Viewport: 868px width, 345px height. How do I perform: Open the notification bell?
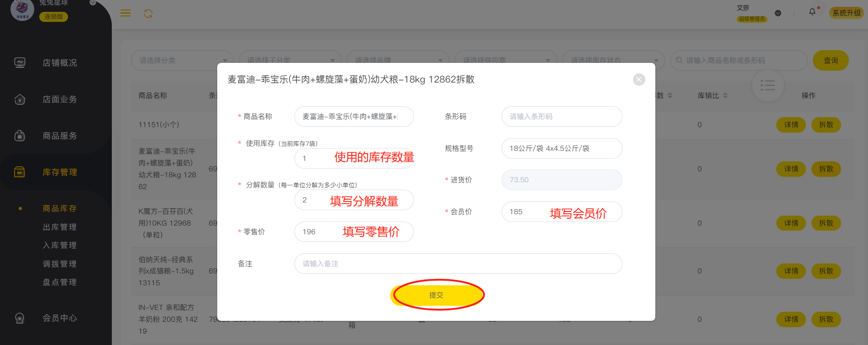812,12
